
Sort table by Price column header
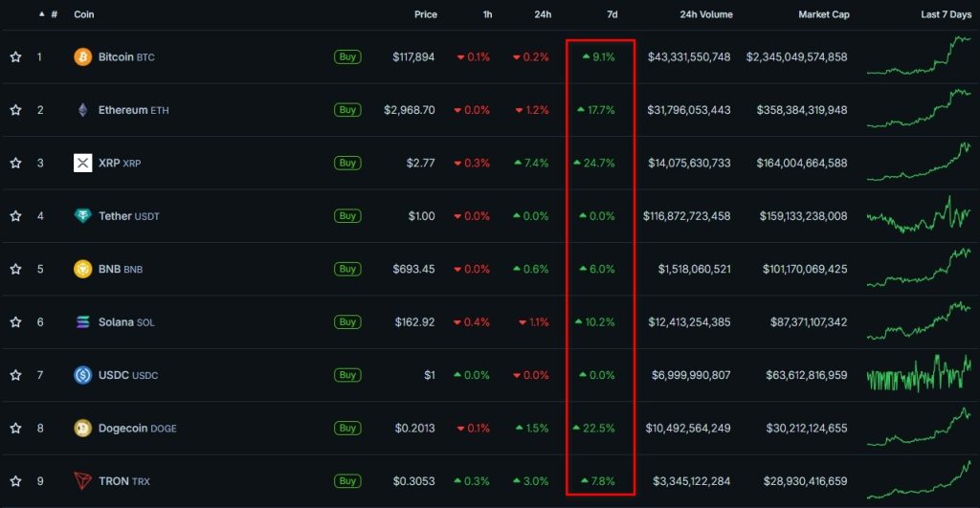pos(425,15)
